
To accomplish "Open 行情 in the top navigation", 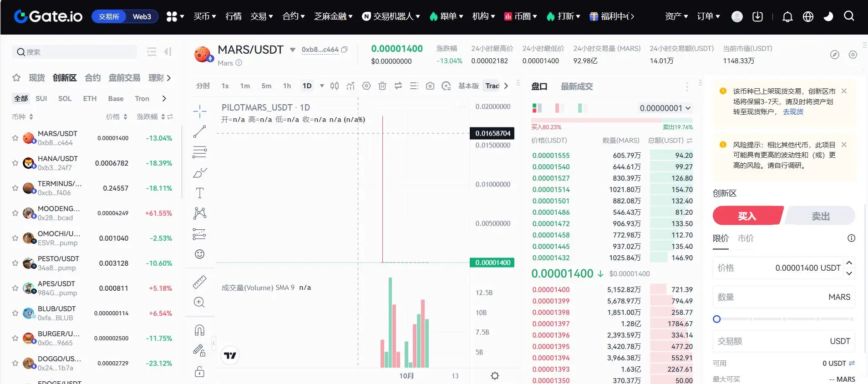I will click(x=233, y=17).
